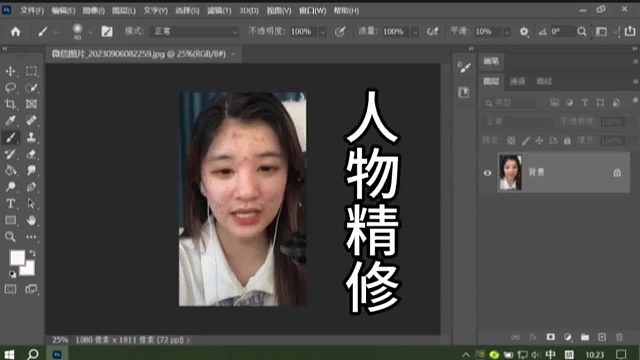Select the Move tool
Viewport: 640px width, 360px height.
coord(10,71)
